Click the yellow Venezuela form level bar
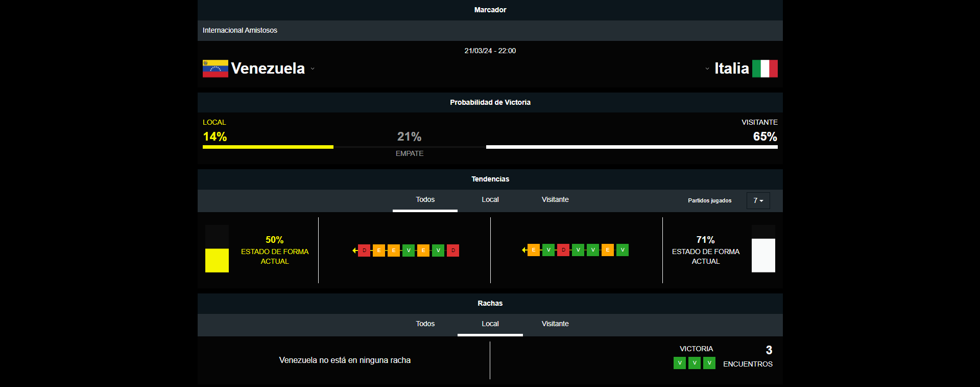 (x=217, y=260)
